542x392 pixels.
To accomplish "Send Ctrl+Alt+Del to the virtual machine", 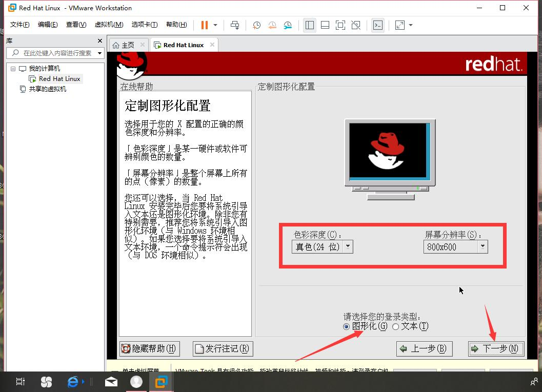I will click(235, 25).
